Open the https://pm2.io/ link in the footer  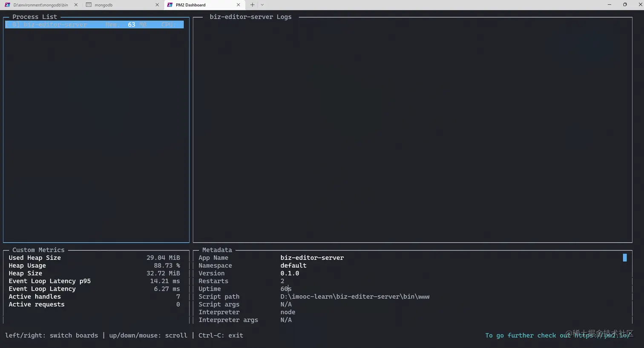(602, 335)
